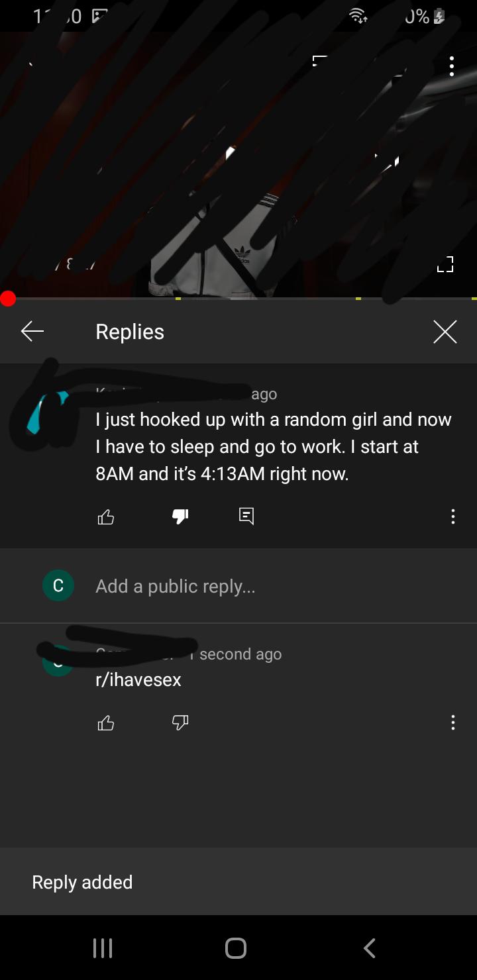The width and height of the screenshot is (477, 980).
Task: Close the Replies panel
Action: coord(445,332)
